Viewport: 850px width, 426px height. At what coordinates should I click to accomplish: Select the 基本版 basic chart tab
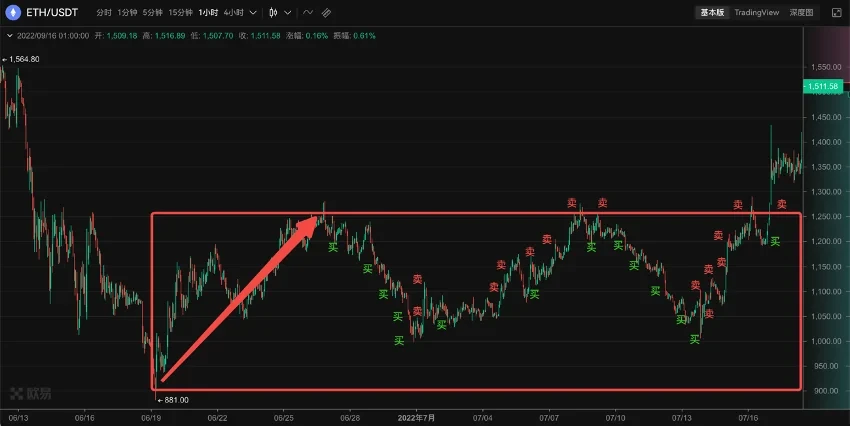click(713, 13)
